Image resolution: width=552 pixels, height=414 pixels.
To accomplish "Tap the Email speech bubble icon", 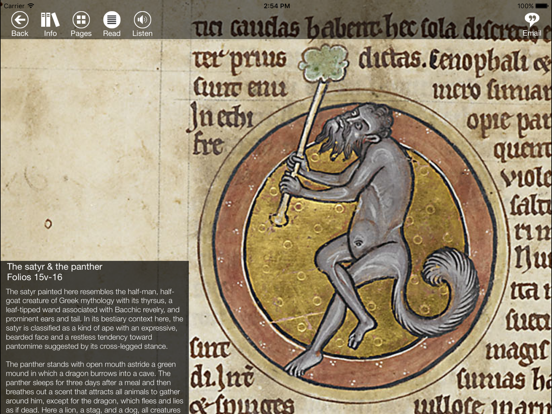I will tap(531, 19).
